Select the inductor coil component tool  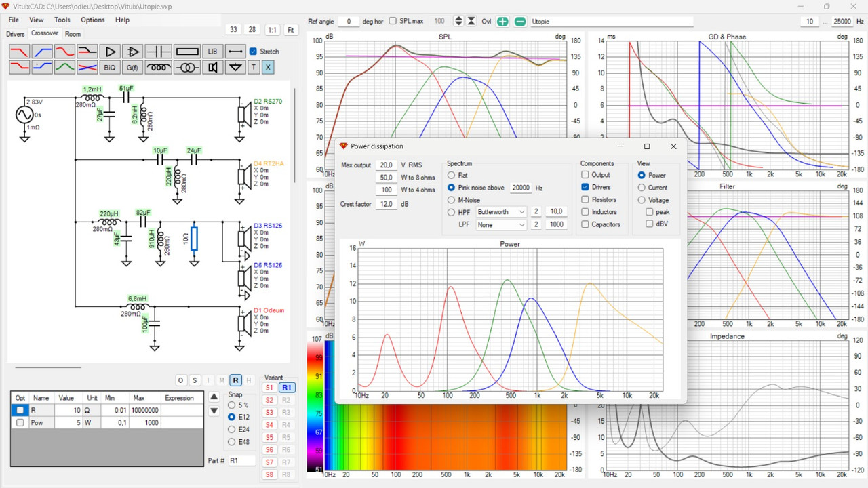pyautogui.click(x=158, y=67)
